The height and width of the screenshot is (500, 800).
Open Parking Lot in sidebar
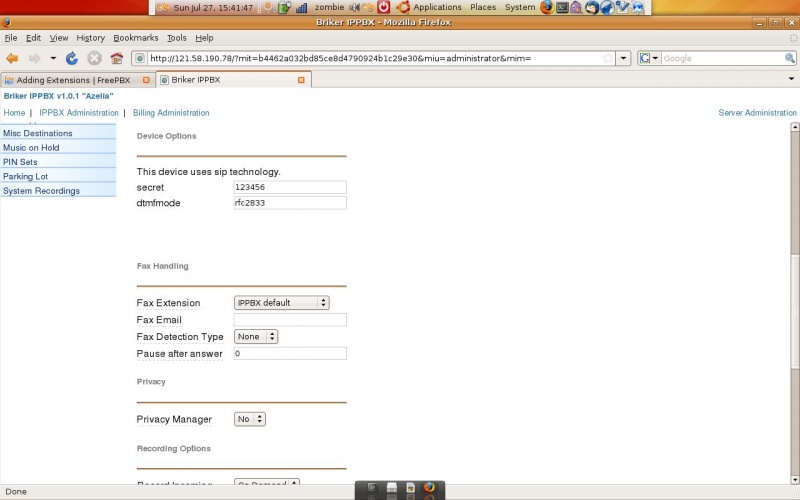[58, 177]
